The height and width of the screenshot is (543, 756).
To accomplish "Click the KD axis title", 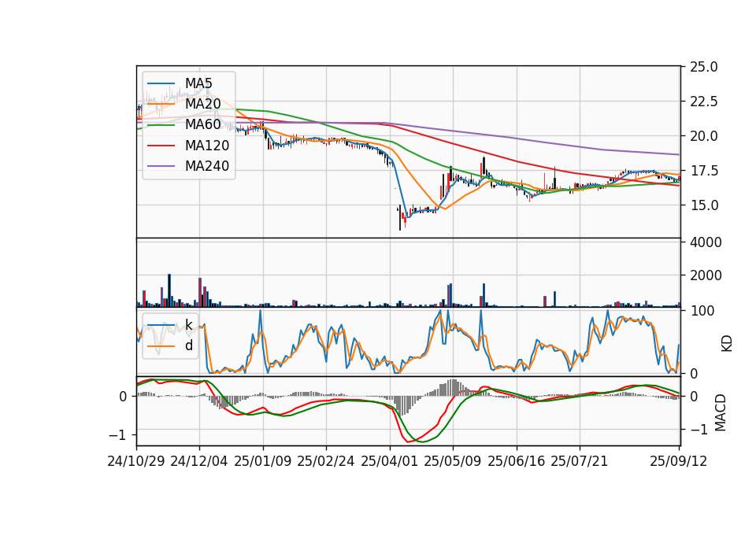I will (726, 344).
